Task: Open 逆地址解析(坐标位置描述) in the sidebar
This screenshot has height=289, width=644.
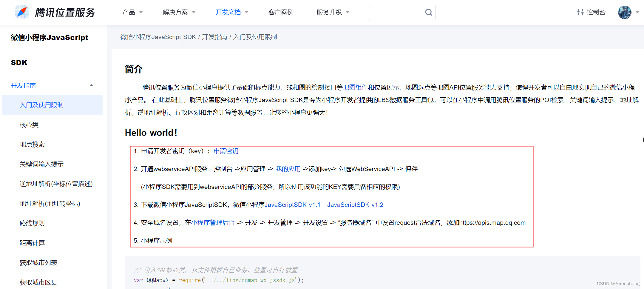Action: coord(56,184)
